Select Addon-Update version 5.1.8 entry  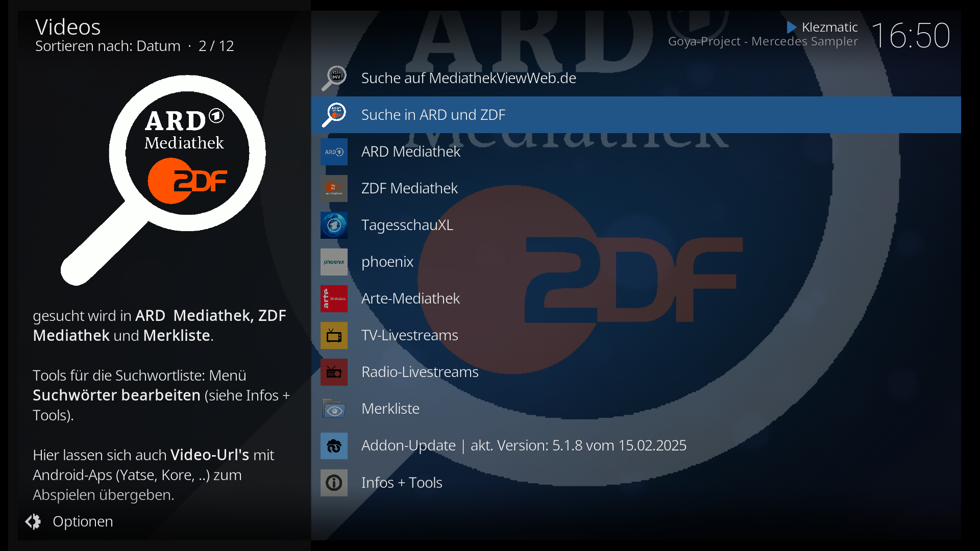coord(636,446)
